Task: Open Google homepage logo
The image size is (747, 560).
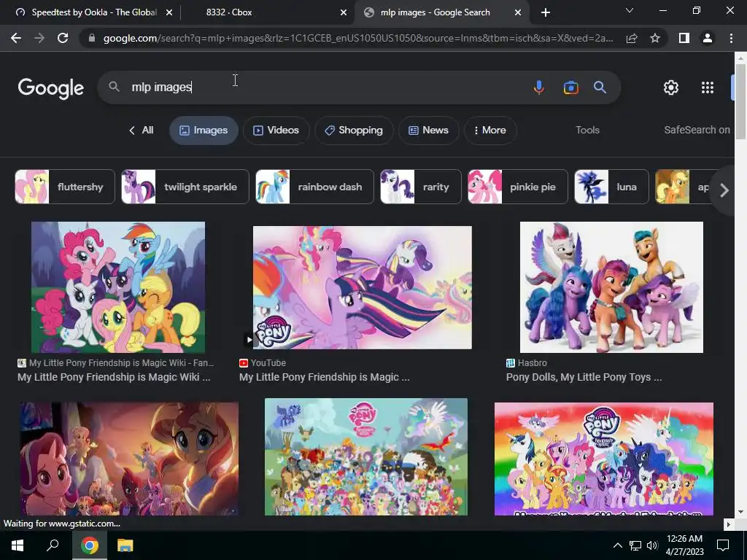Action: pos(50,88)
